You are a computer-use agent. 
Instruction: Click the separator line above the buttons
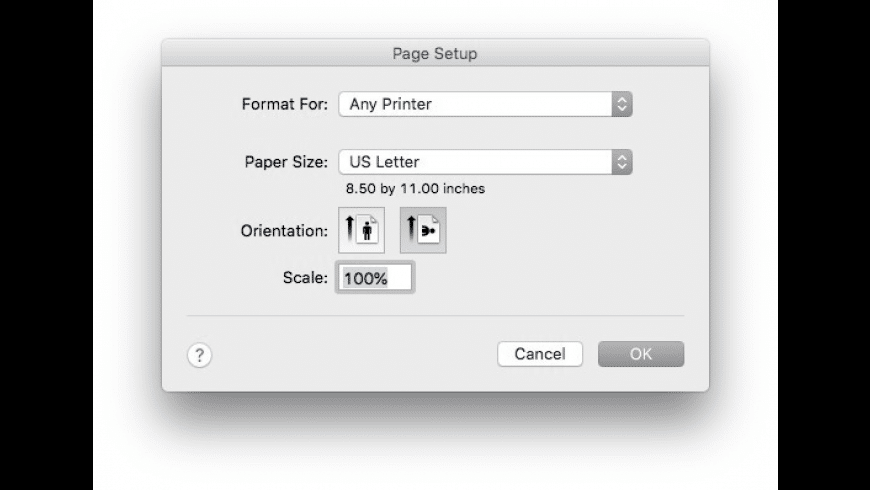tap(435, 316)
